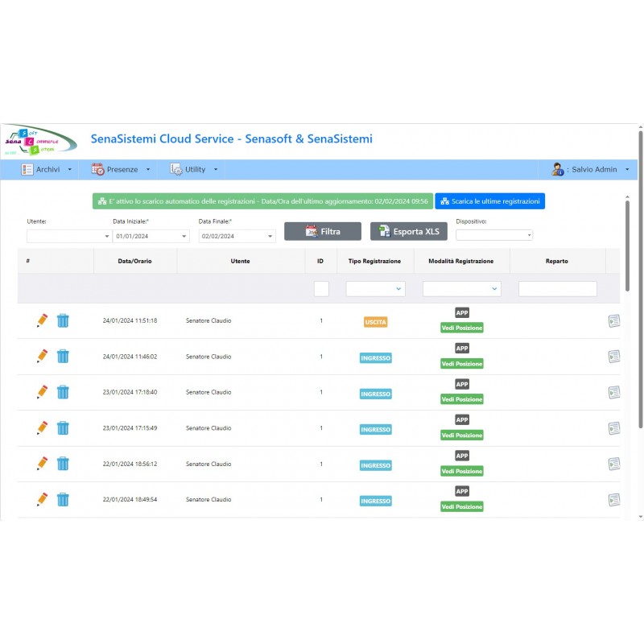Click Scarica le ultime registrazioni button

pyautogui.click(x=490, y=201)
